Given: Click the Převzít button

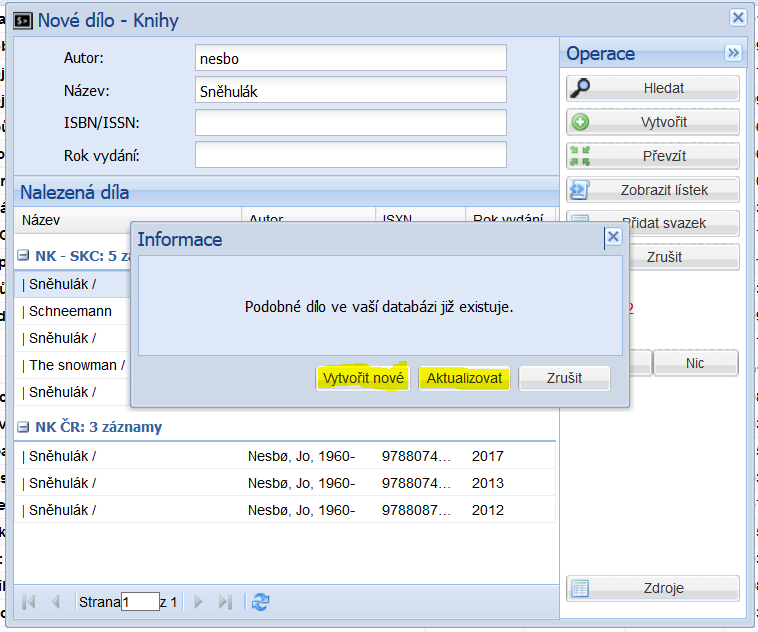Looking at the screenshot, I should tap(653, 156).
